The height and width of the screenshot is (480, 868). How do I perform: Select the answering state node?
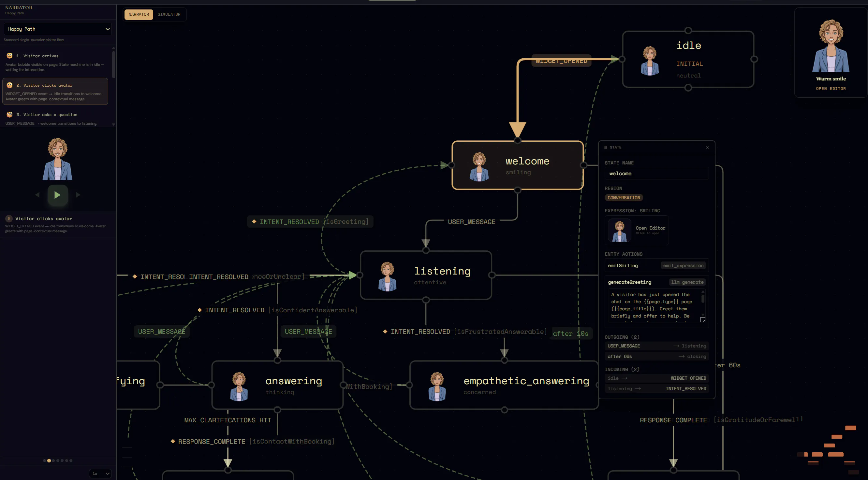(277, 385)
